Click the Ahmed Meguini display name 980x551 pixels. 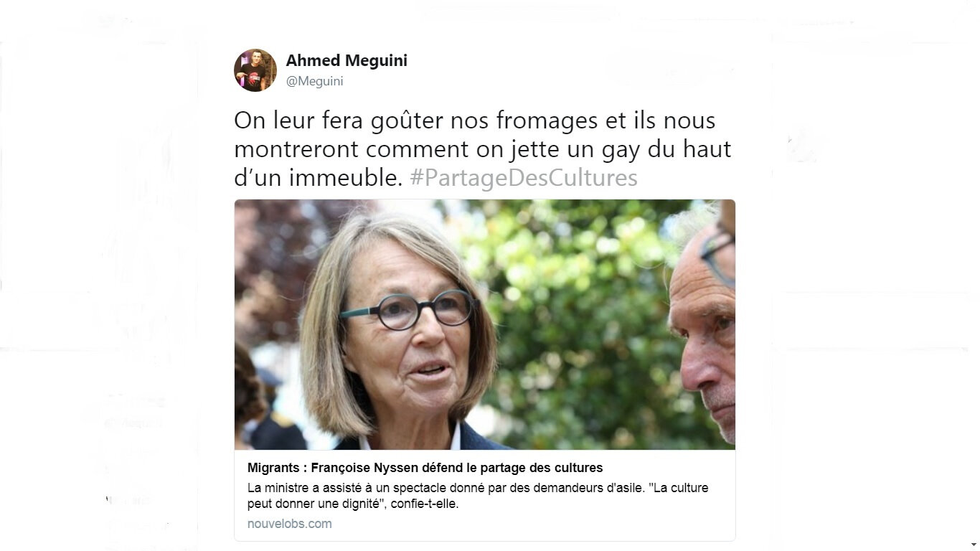(347, 60)
